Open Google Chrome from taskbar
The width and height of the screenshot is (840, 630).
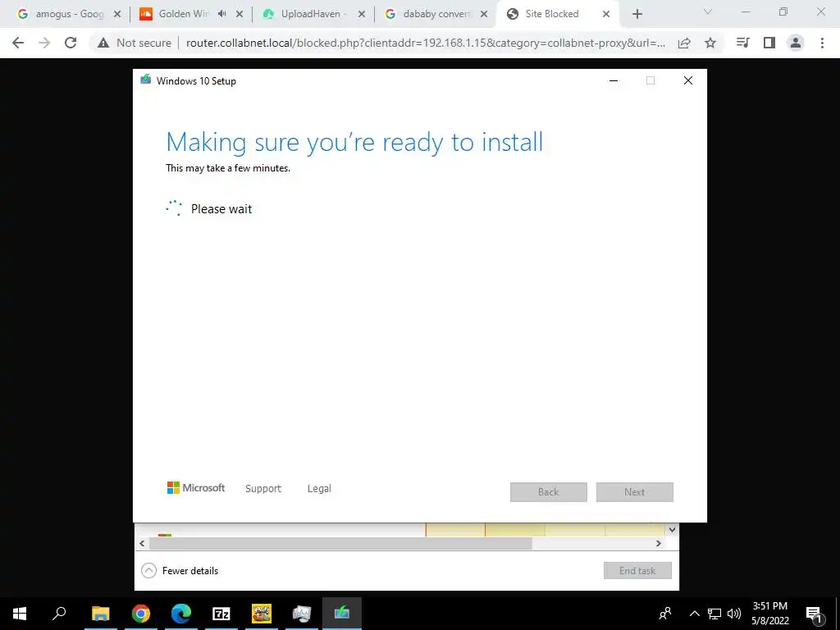[141, 614]
